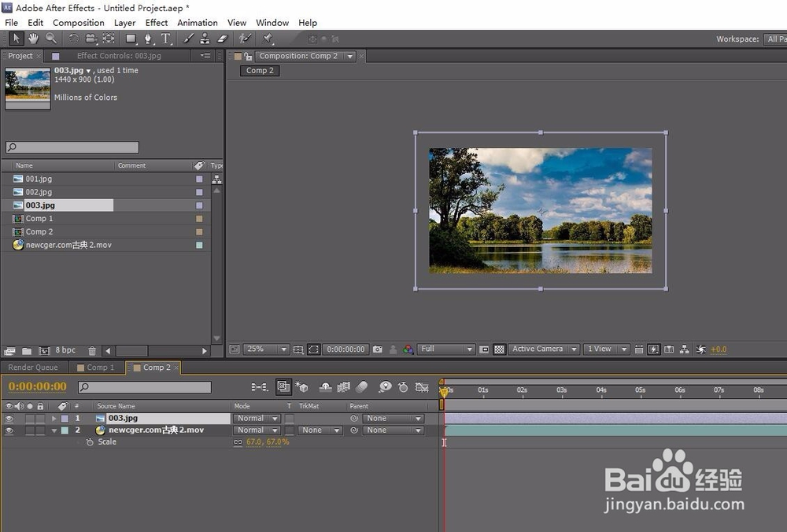This screenshot has width=787, height=532.
Task: Select the Selection arrow tool
Action: 16,39
